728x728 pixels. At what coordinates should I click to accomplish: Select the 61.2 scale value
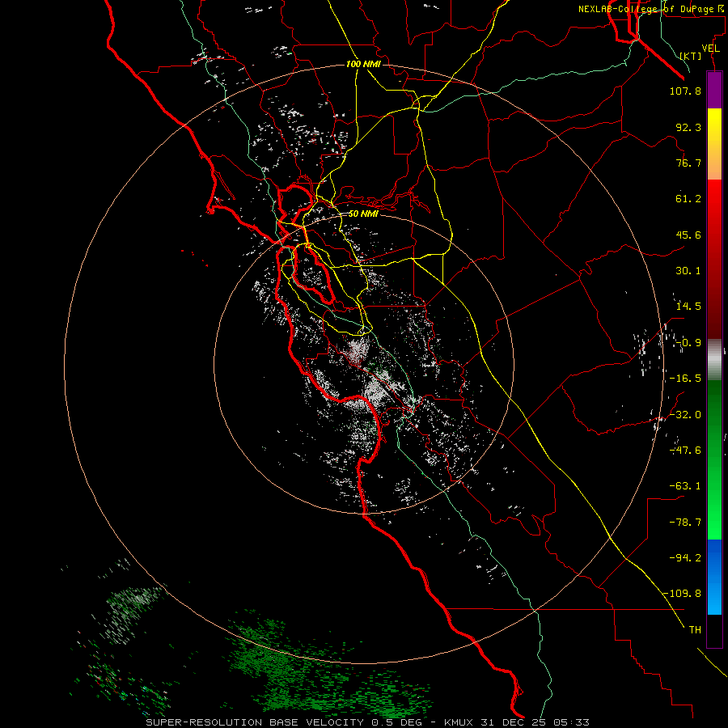(x=688, y=199)
